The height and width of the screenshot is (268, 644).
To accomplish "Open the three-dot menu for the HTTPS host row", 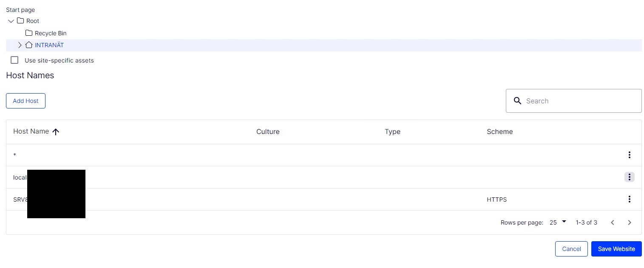I will click(x=629, y=199).
